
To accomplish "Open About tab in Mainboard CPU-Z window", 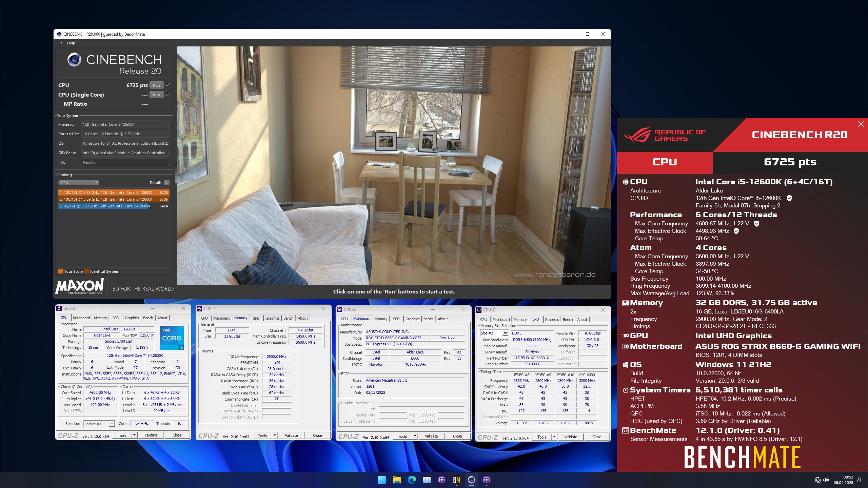I will click(x=442, y=319).
